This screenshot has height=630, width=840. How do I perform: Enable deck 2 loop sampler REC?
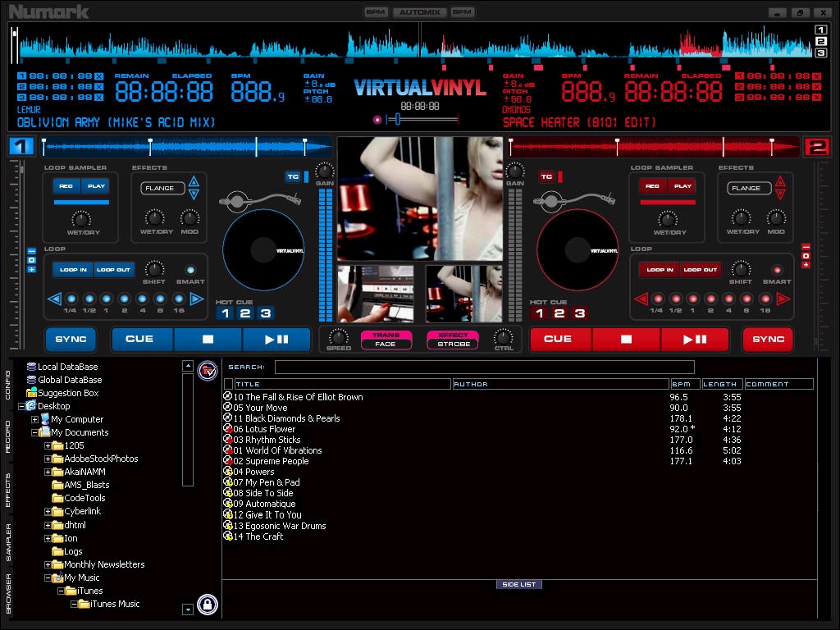pyautogui.click(x=652, y=186)
